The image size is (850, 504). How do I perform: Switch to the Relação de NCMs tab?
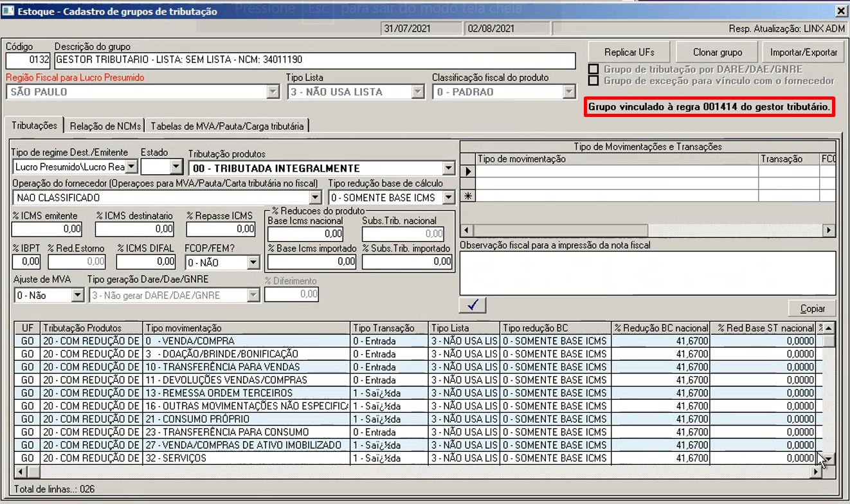coord(105,126)
